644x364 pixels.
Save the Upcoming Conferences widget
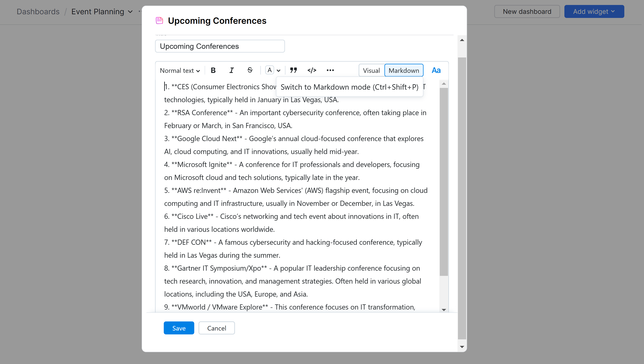(179, 328)
